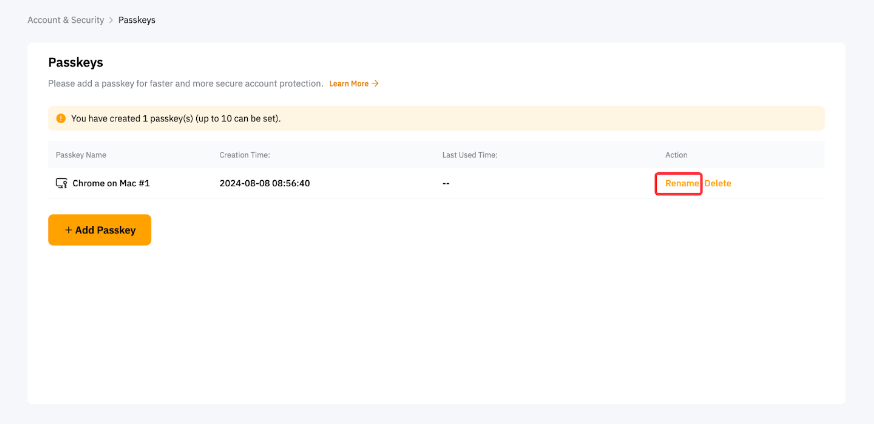Rename the Chrome on Mac #1 passkey

pyautogui.click(x=681, y=184)
